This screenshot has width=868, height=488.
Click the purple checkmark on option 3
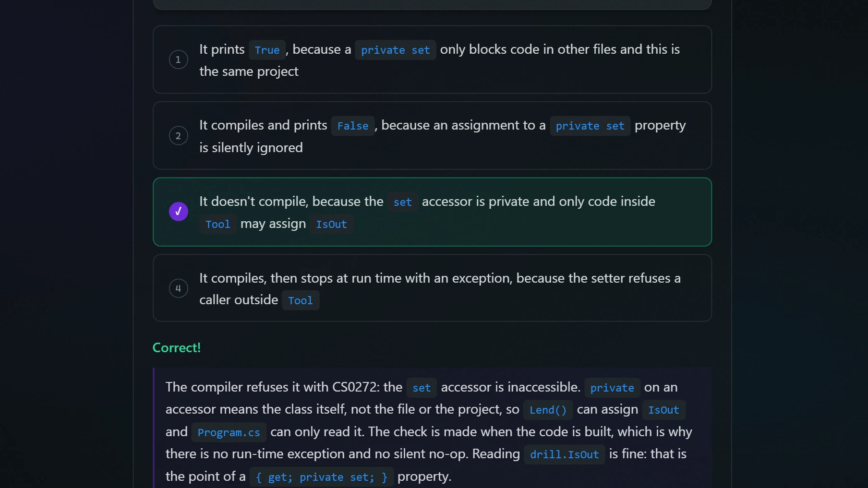(x=178, y=211)
